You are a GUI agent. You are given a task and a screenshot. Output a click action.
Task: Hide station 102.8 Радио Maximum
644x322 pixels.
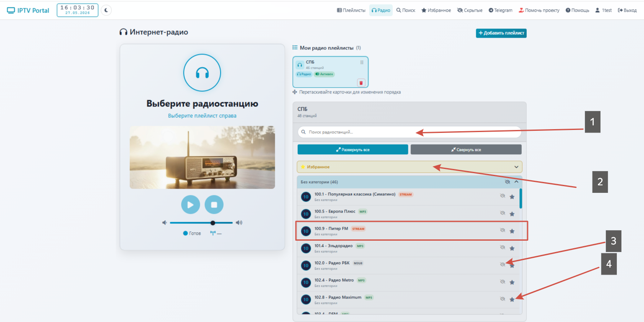502,299
